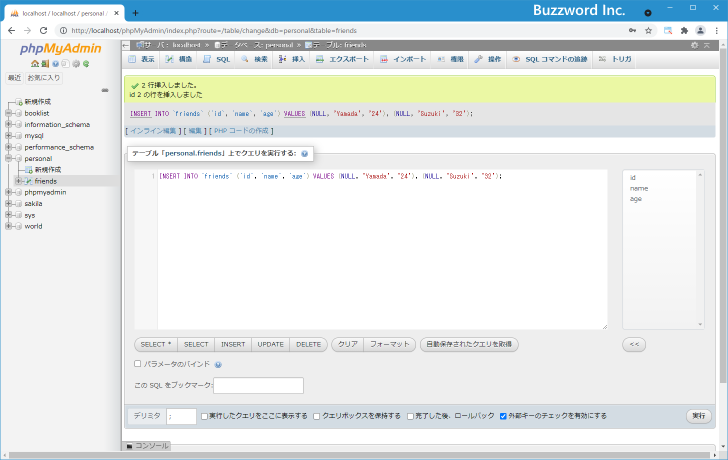Check クエリボックスを保持する option
This screenshot has width=728, height=460.
(x=317, y=416)
